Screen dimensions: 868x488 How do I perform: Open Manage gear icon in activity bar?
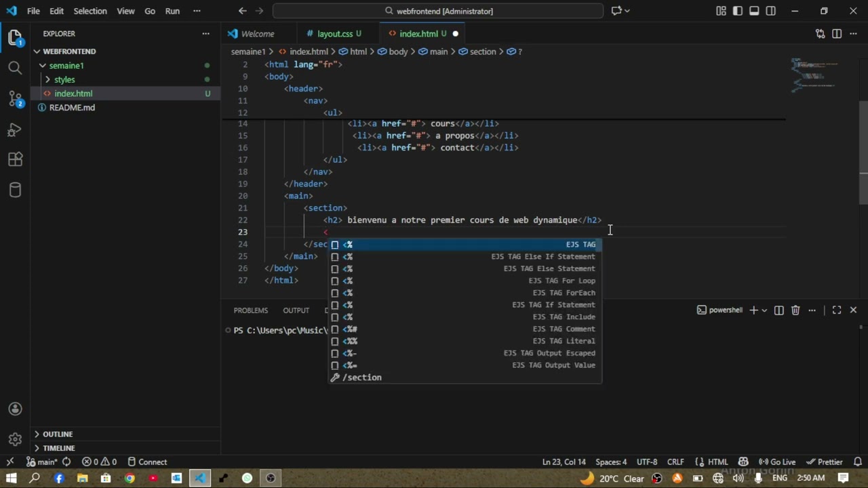pos(15,439)
